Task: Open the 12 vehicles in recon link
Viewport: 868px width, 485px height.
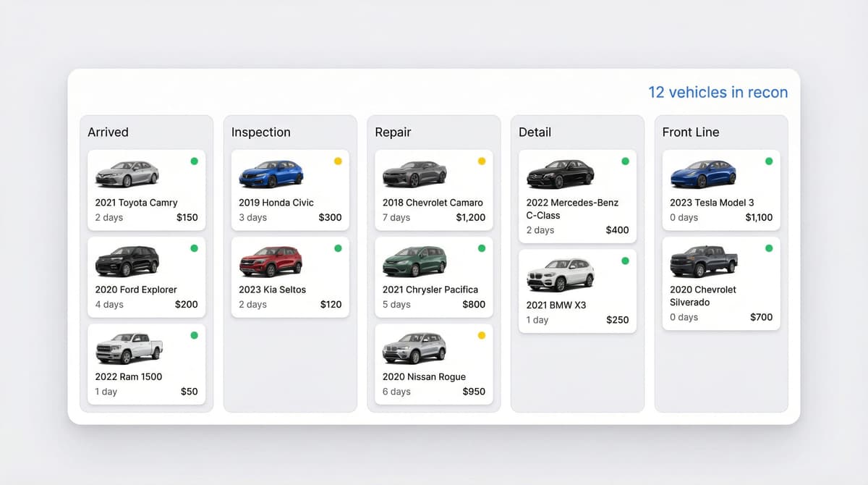Action: [718, 92]
